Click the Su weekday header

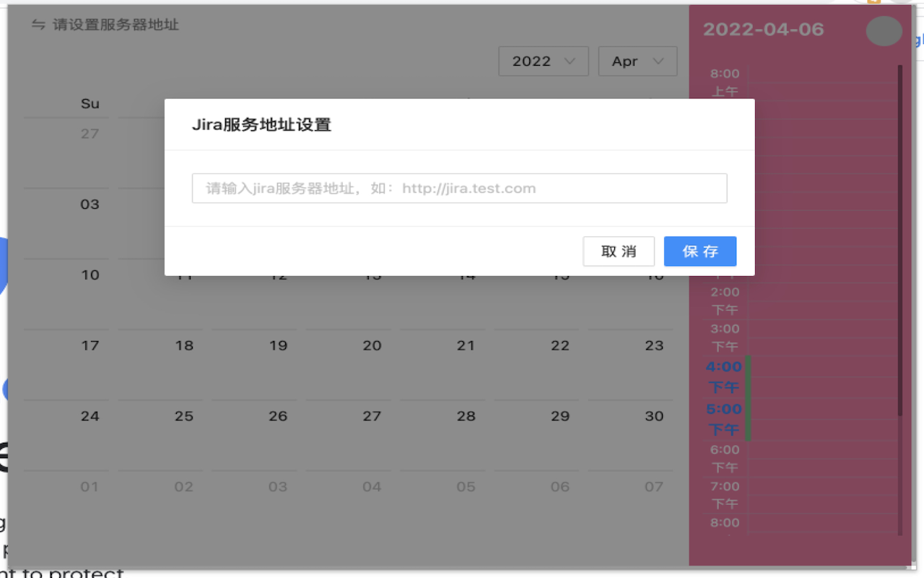[x=90, y=104]
